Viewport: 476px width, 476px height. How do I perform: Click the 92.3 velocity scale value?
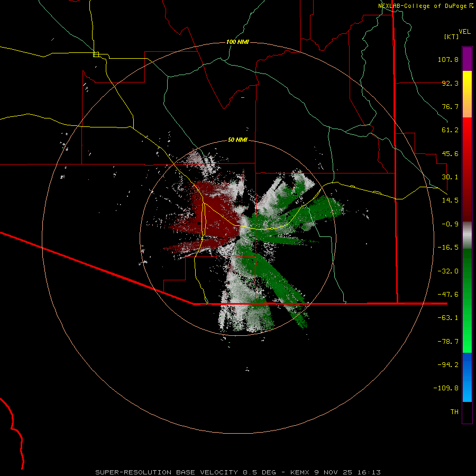coord(450,83)
